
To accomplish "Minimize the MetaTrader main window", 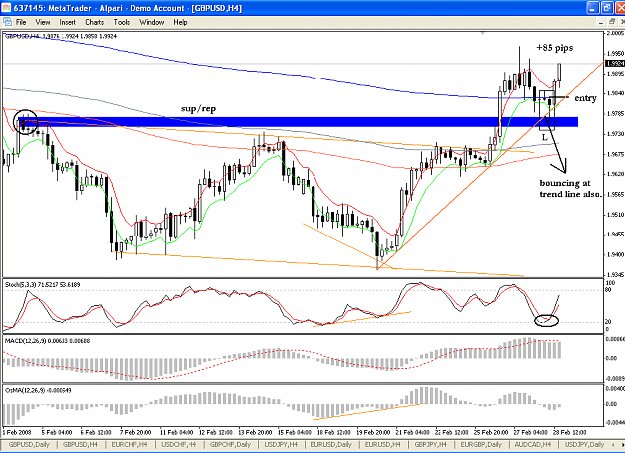I will coord(593,8).
